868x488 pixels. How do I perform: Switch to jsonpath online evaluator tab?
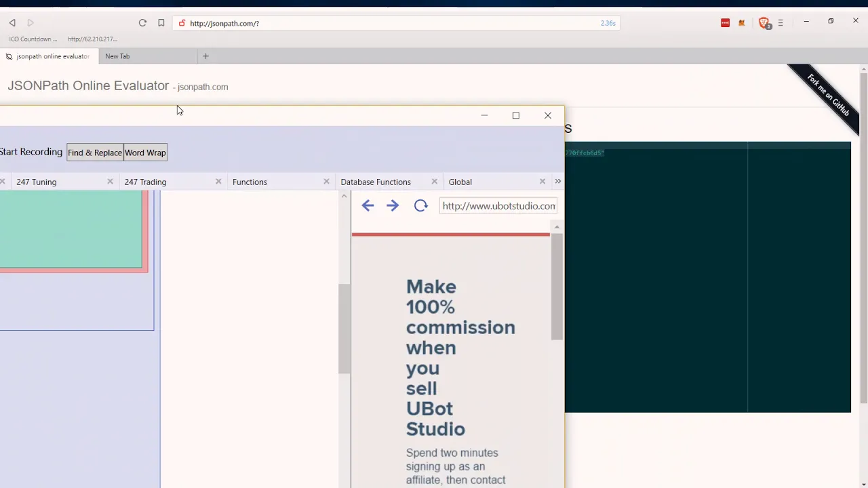(x=49, y=56)
